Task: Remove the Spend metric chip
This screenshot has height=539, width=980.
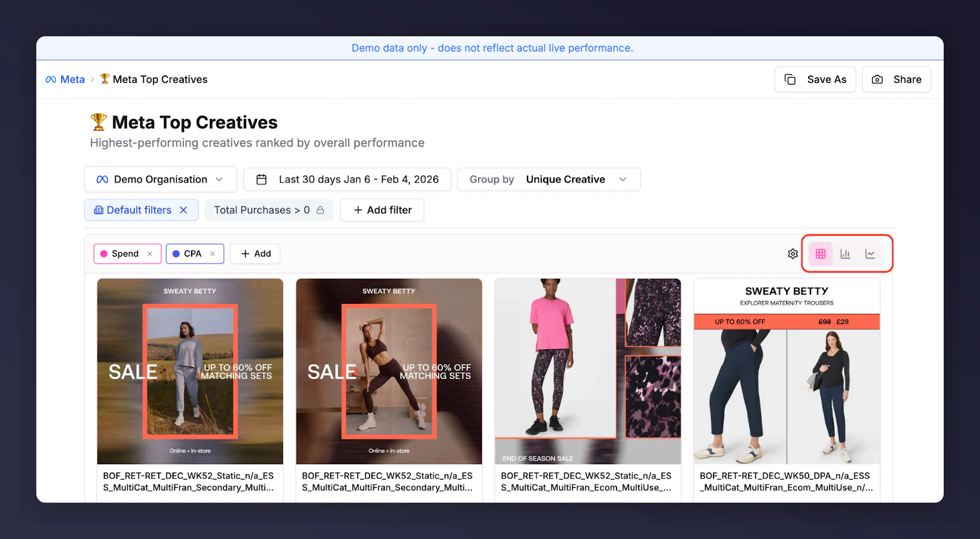Action: [150, 254]
